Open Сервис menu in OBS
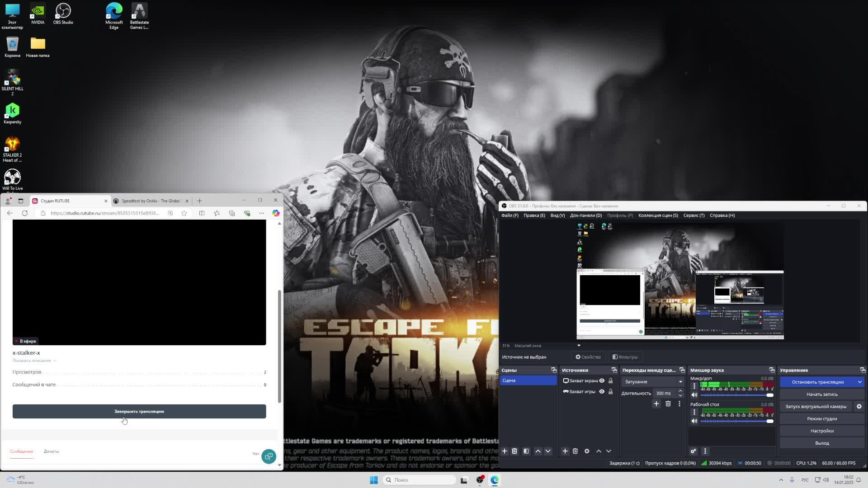Viewport: 868px width, 488px height. tap(694, 216)
